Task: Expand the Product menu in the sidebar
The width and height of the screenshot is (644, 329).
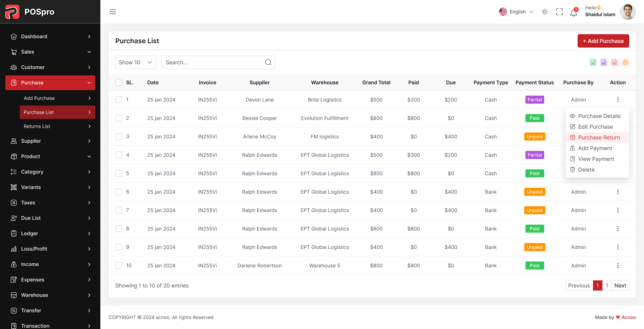Action: point(50,156)
